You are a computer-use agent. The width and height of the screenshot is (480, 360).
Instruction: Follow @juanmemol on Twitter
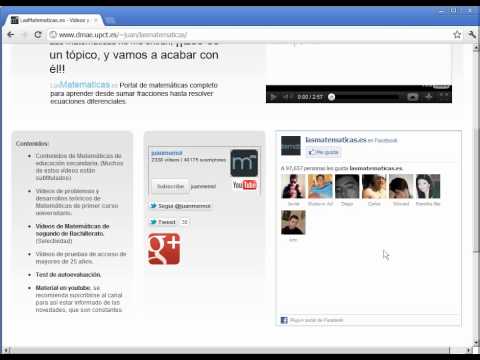point(181,206)
